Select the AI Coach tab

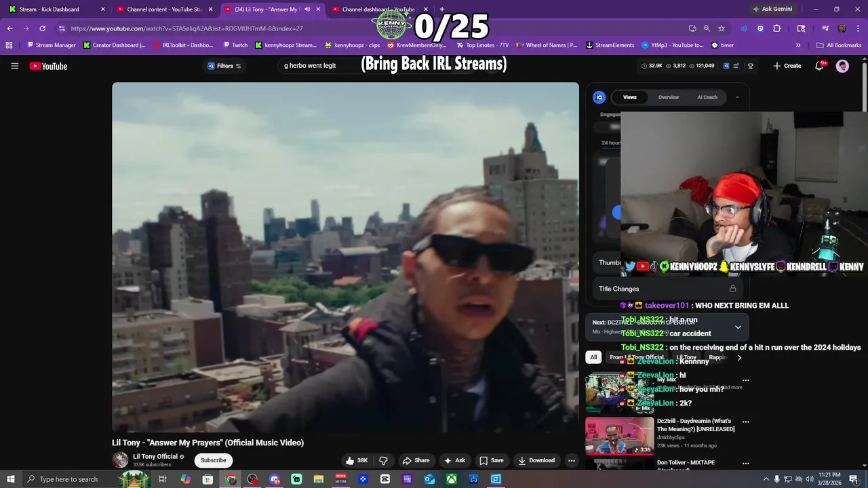[x=707, y=98]
